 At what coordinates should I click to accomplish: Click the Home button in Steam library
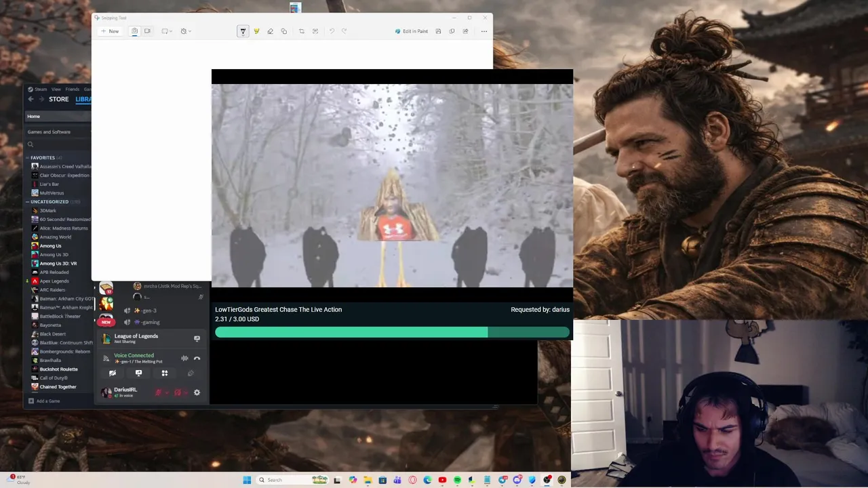58,117
